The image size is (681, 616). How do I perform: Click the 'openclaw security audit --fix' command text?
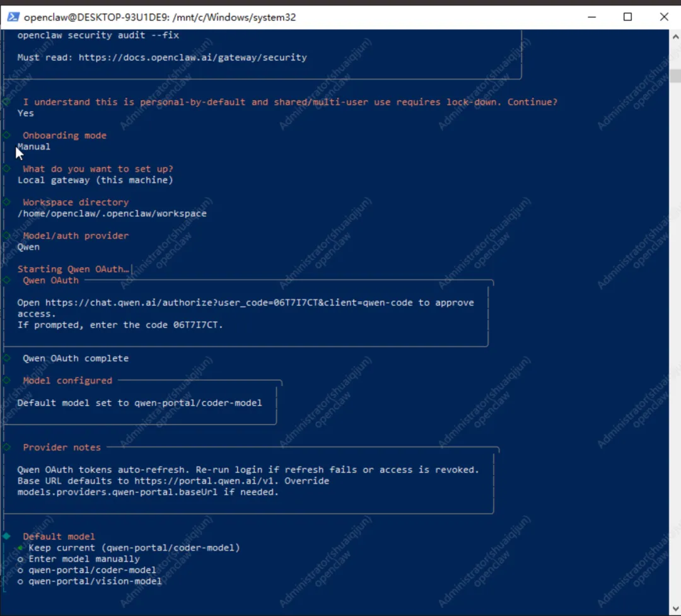click(98, 35)
